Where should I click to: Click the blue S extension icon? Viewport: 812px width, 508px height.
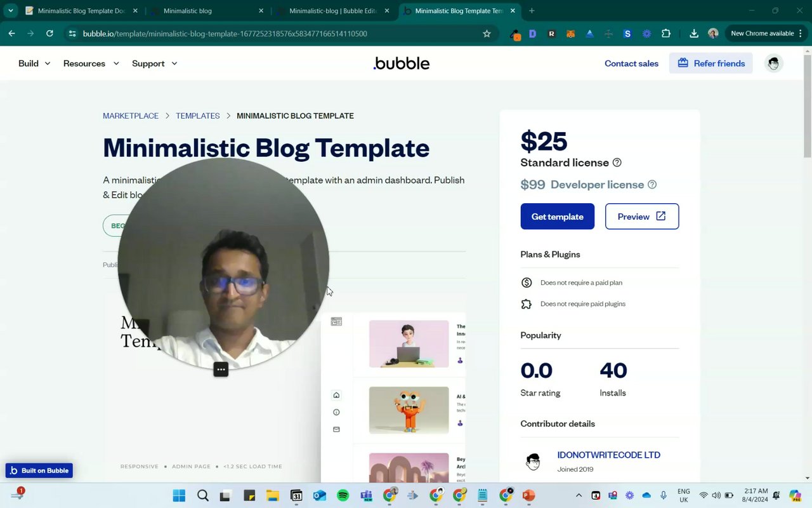click(x=627, y=34)
